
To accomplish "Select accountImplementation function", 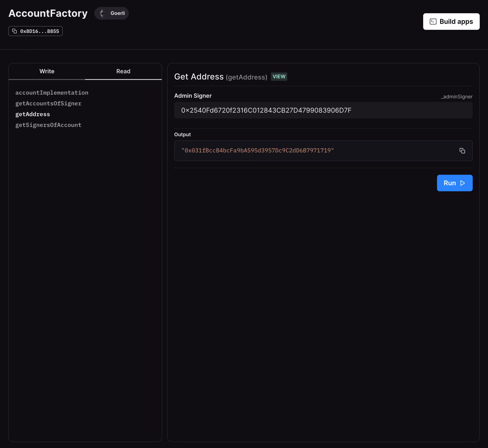I will [x=52, y=93].
